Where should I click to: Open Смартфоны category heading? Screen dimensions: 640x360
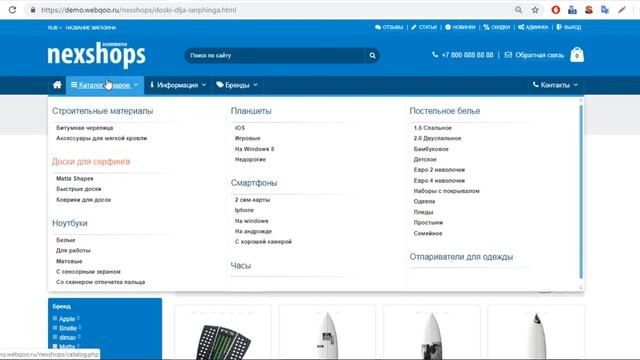click(254, 183)
